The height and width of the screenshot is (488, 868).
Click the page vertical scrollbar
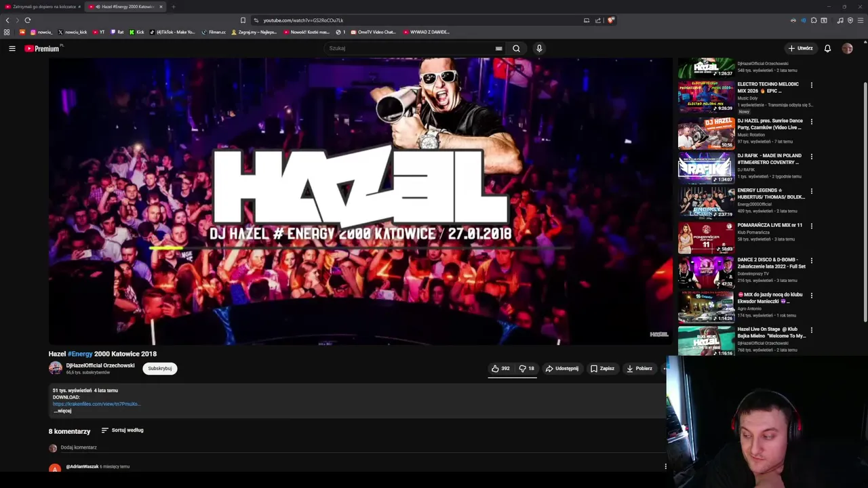tap(865, 201)
